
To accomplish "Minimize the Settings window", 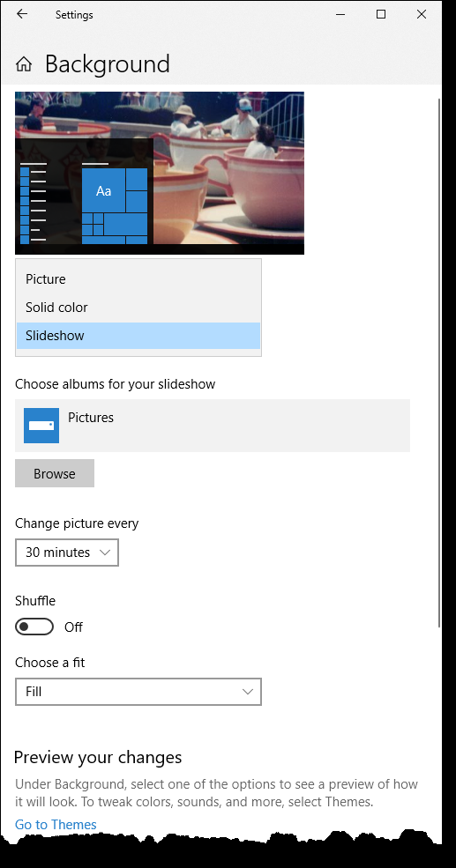I will (340, 14).
